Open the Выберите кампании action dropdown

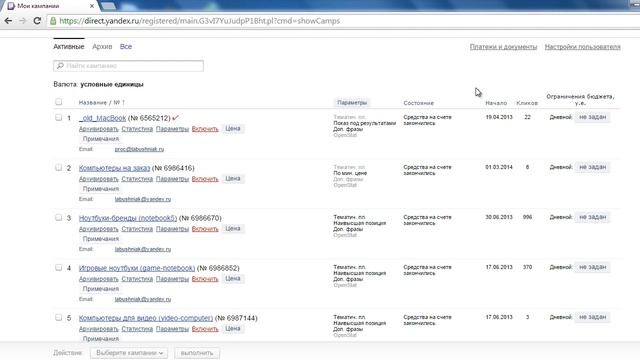tap(129, 353)
